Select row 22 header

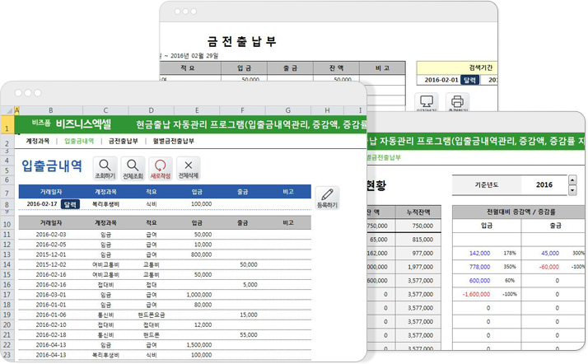tap(7, 345)
